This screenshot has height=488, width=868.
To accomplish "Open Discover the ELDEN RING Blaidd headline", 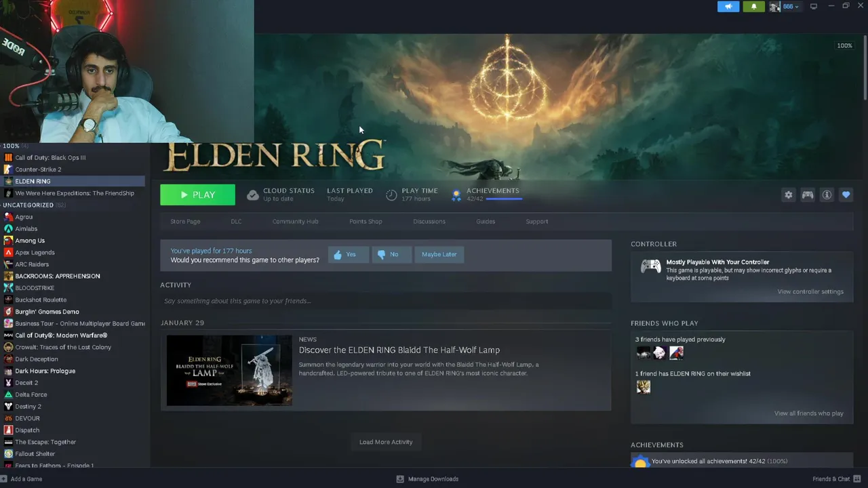I will [399, 350].
